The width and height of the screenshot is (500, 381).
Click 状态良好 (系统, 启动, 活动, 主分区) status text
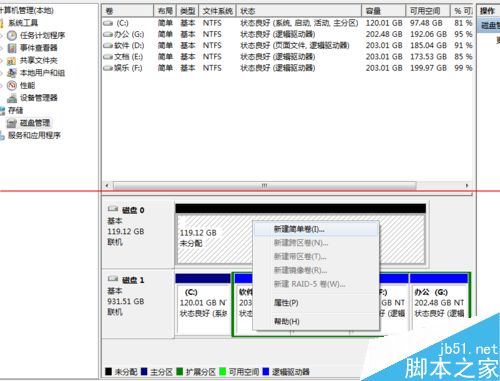point(299,23)
